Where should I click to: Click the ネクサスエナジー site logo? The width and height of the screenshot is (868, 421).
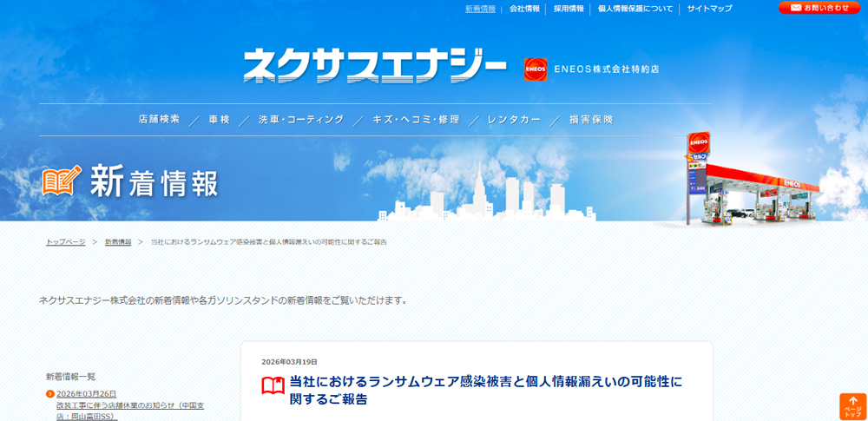[374, 66]
